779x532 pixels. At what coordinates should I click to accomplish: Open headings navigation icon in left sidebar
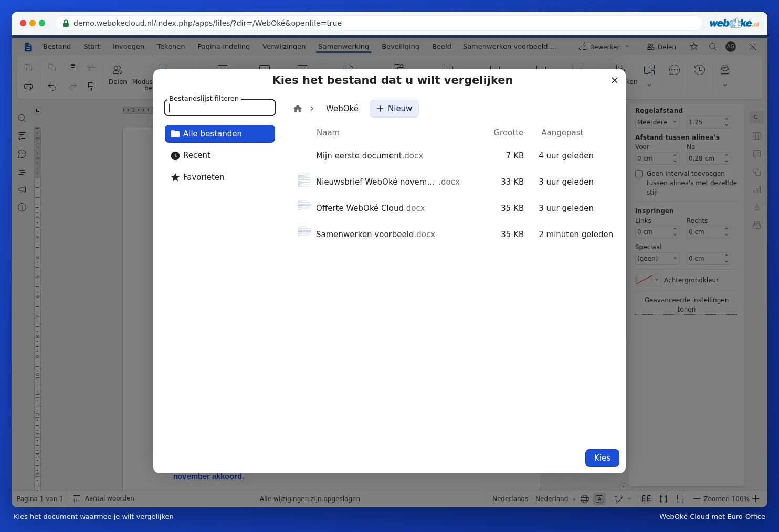click(22, 172)
